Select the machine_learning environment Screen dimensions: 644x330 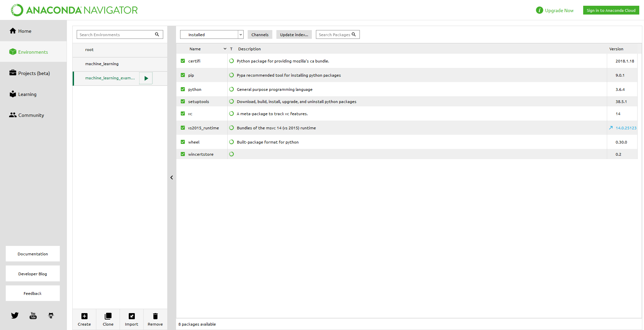coord(120,64)
